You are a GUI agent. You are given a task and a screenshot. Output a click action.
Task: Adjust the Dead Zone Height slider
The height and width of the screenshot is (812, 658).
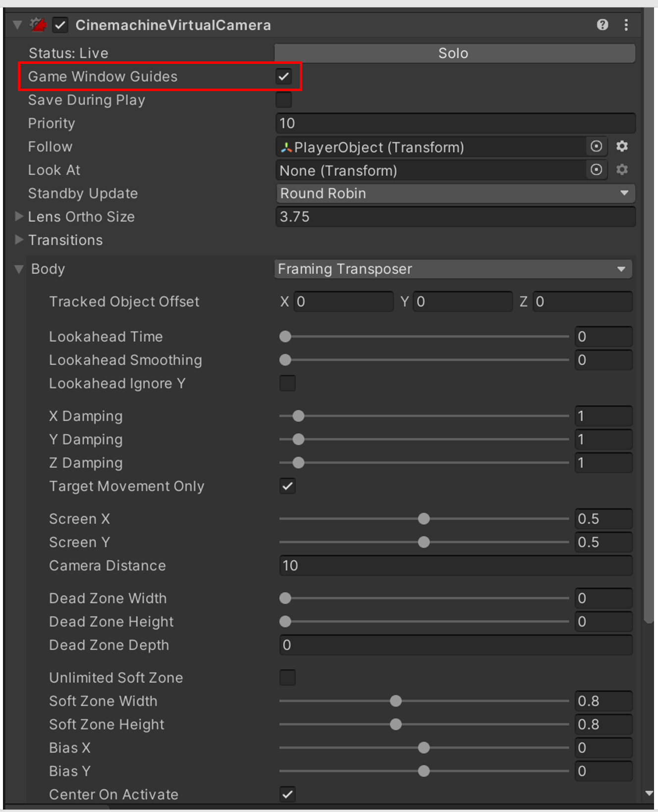click(424, 622)
